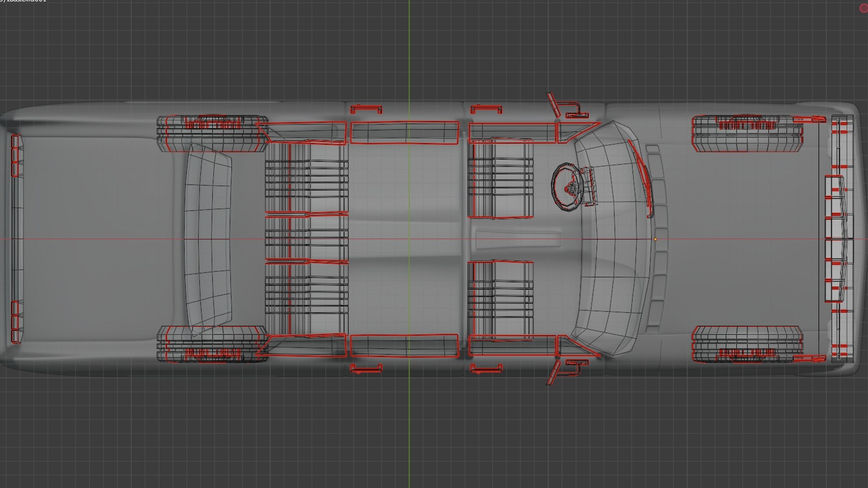
Task: Select the rear window wireframe mesh
Action: pos(208,239)
